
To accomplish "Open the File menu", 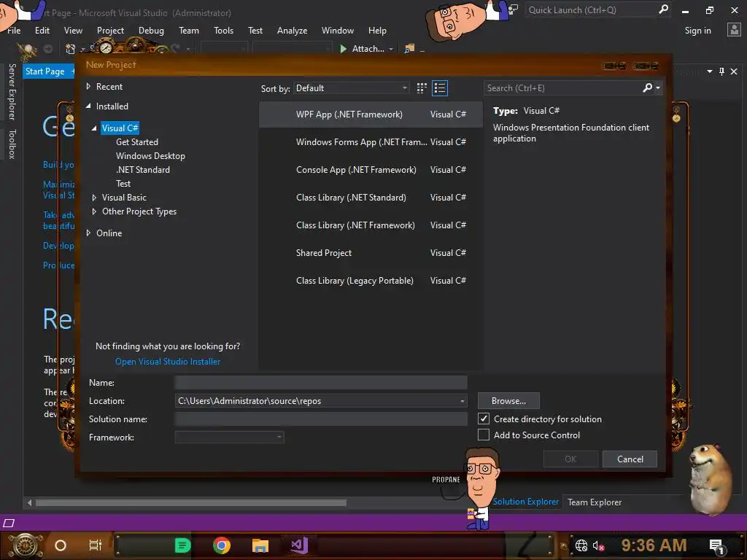I will (x=14, y=31).
